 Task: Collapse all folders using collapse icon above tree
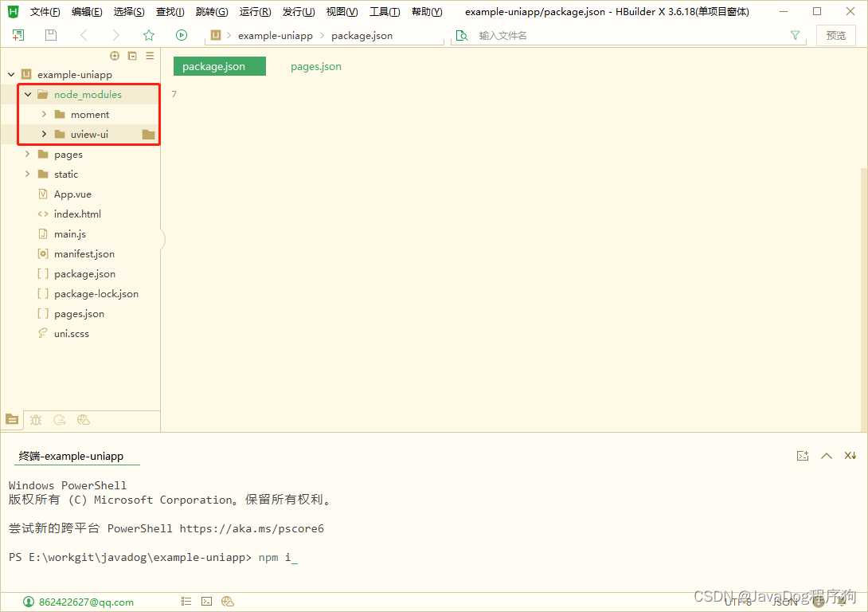132,56
